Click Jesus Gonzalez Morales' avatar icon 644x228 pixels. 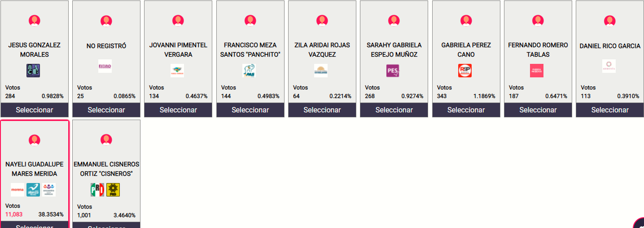(x=35, y=21)
